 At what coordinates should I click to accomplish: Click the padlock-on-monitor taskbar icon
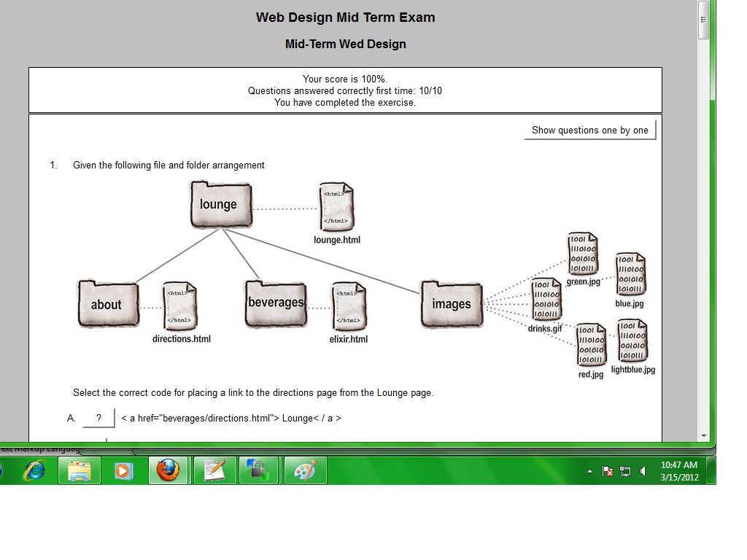260,471
